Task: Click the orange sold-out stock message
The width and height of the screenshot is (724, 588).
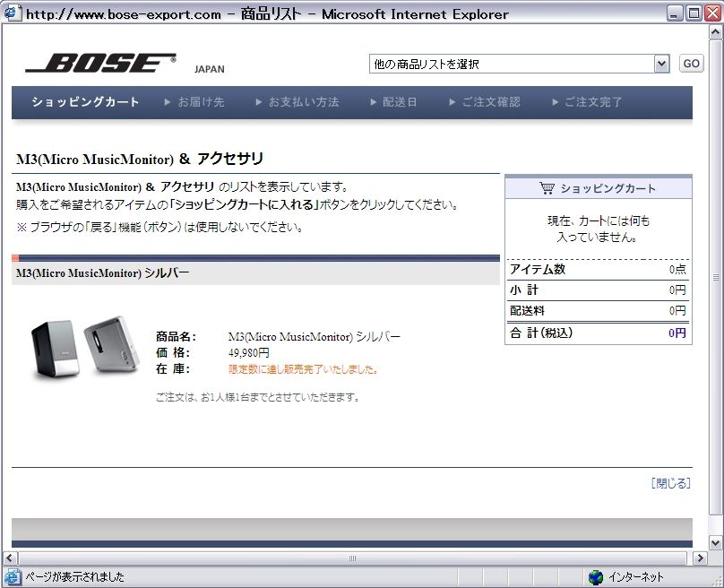Action: [x=304, y=369]
